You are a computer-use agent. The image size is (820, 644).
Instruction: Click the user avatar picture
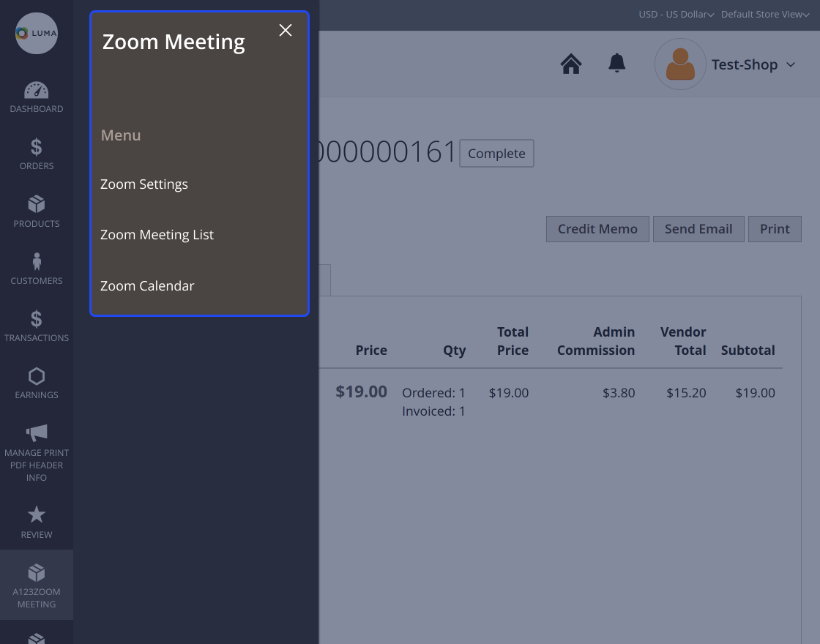pyautogui.click(x=680, y=64)
